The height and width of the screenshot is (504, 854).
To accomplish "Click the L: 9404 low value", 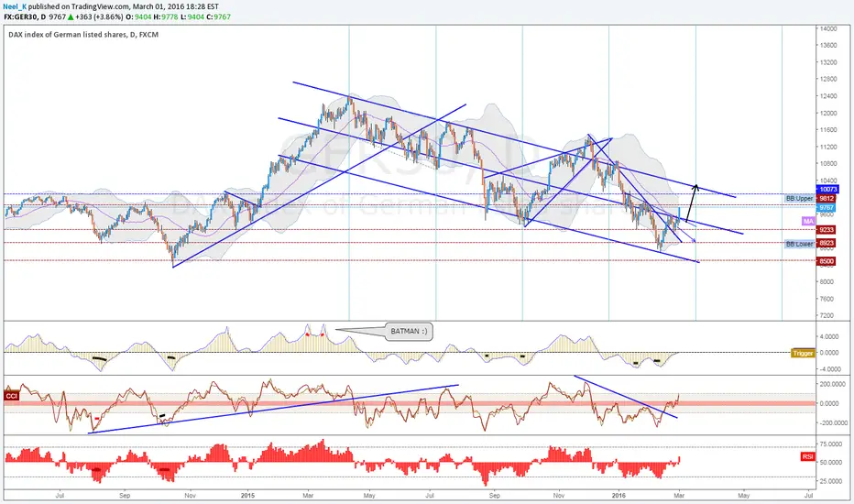I will point(192,16).
